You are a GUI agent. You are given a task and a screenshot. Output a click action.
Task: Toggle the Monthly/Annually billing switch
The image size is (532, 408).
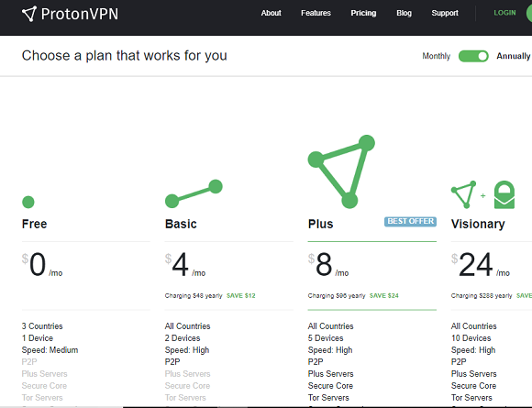pyautogui.click(x=473, y=56)
